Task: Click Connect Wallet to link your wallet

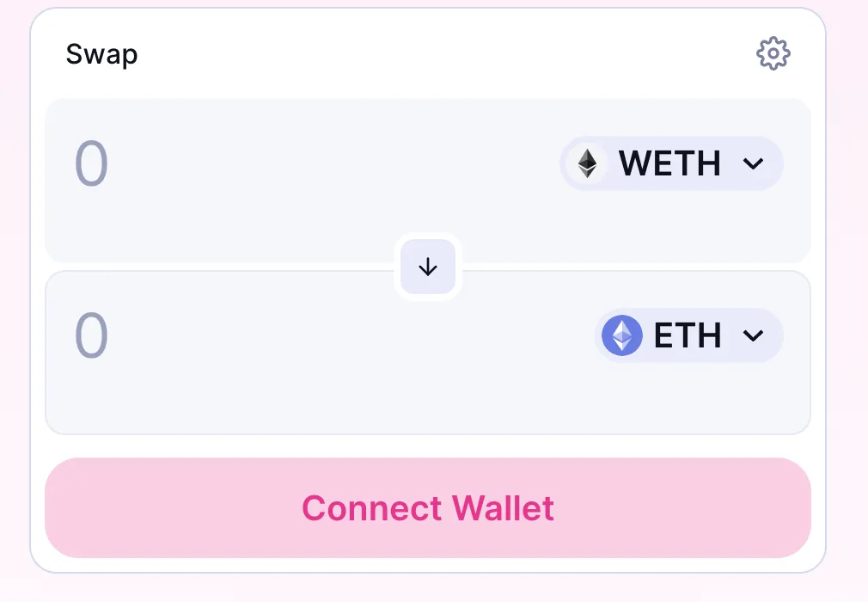Action: click(427, 507)
